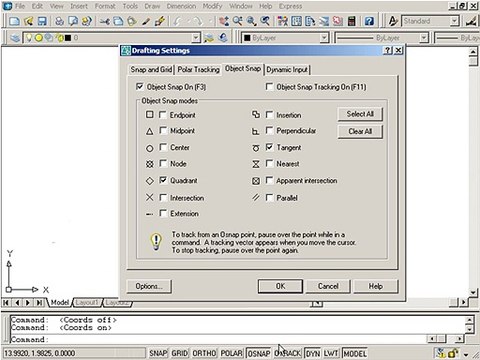This screenshot has width=480, height=360.
Task: Click the Text Style icon
Action: click(393, 21)
